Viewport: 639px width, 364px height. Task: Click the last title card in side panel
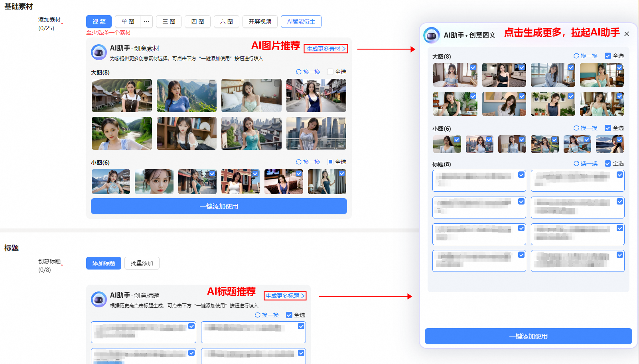578,261
